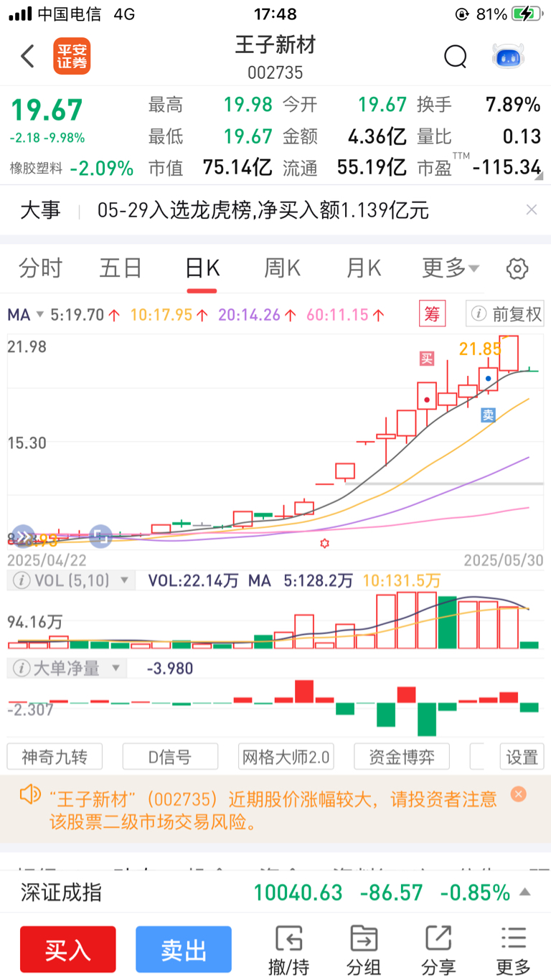Tap the 分享 share icon
The image size is (551, 980).
[x=438, y=938]
